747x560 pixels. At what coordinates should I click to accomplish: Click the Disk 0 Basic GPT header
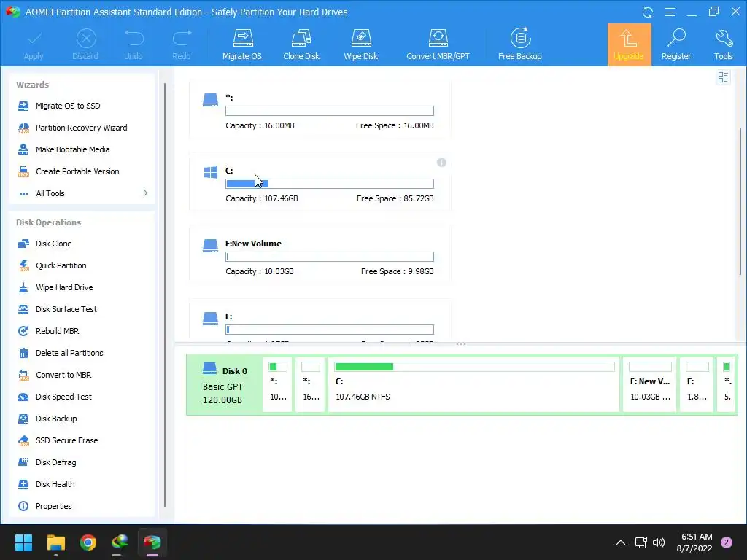point(225,385)
